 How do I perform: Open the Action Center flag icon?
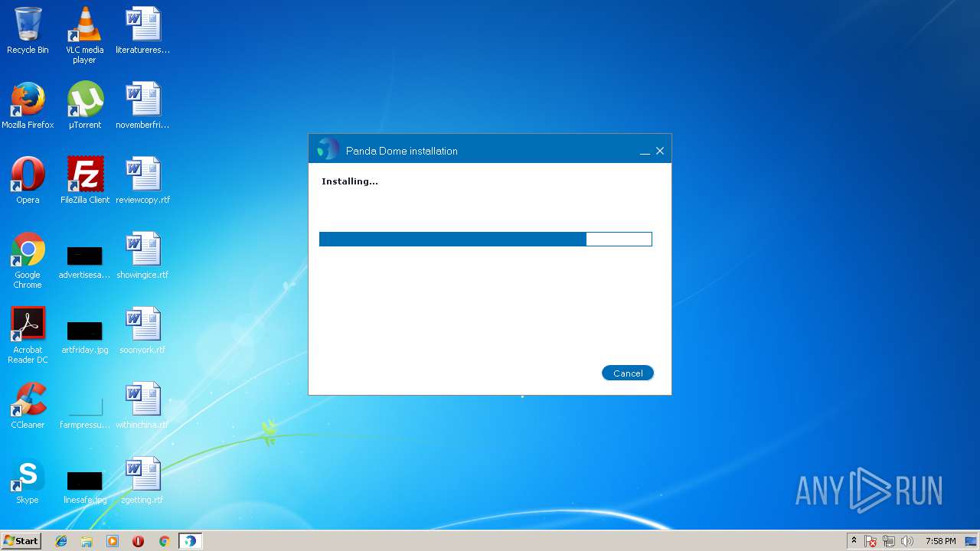(871, 541)
